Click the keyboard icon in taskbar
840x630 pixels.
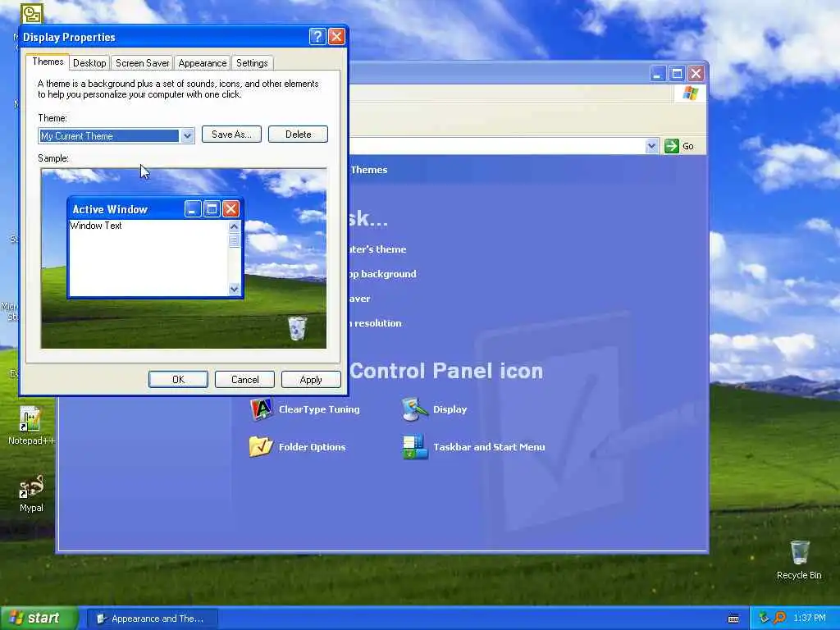tap(733, 619)
